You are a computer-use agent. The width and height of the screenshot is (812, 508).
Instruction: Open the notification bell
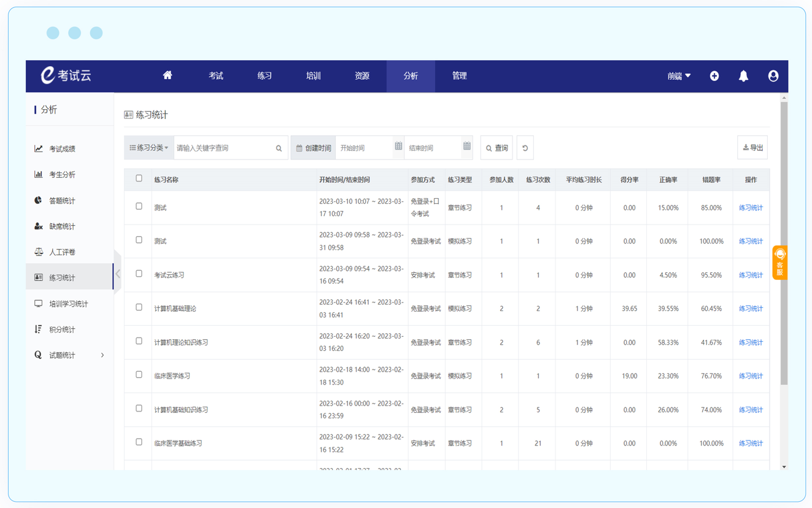(x=743, y=76)
